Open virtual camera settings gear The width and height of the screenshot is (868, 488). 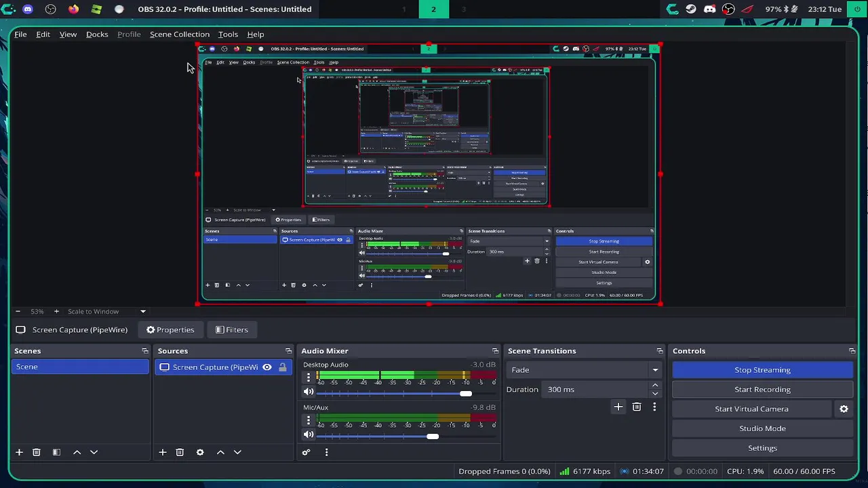(x=844, y=409)
